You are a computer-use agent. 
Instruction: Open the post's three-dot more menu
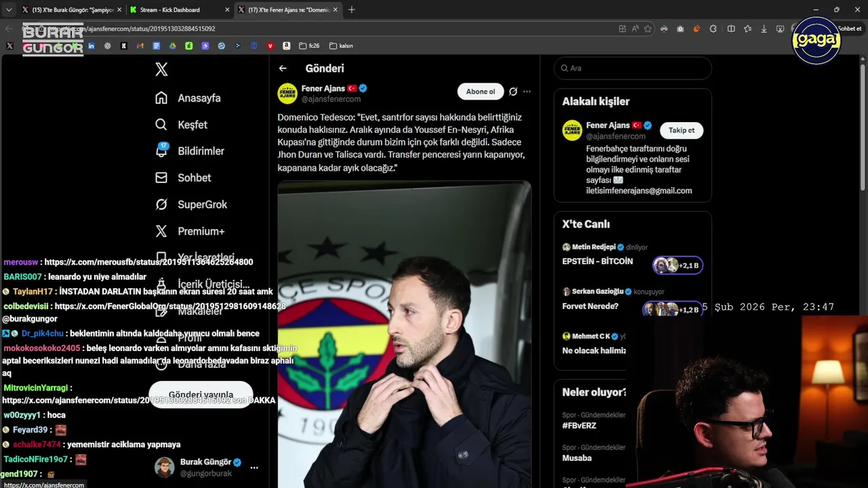[527, 91]
